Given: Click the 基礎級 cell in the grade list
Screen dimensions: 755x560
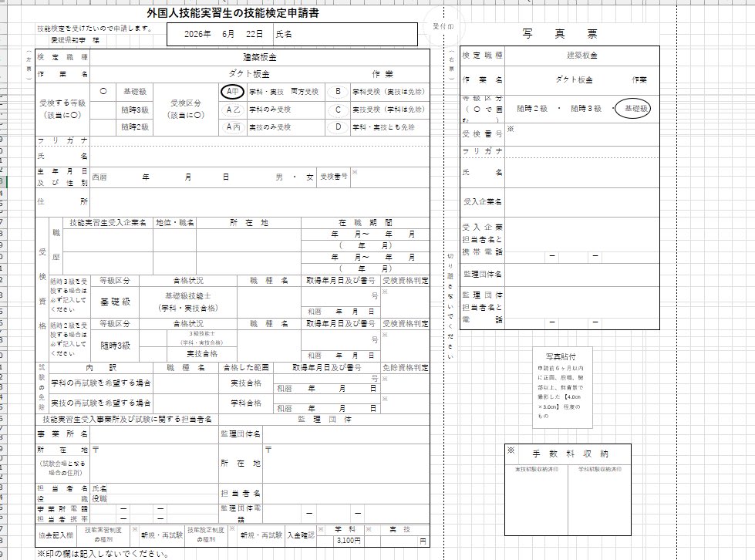Looking at the screenshot, I should tap(135, 92).
